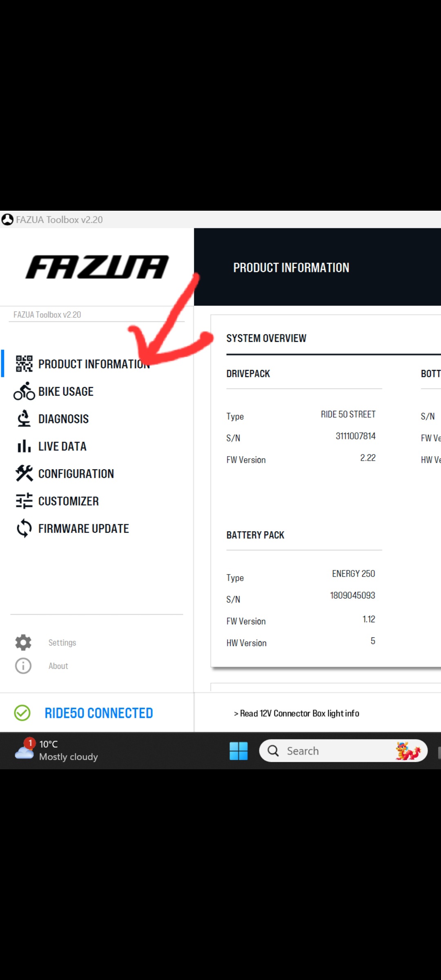Image resolution: width=441 pixels, height=980 pixels.
Task: Click the Diagnosis microscope icon
Action: [x=24, y=419]
